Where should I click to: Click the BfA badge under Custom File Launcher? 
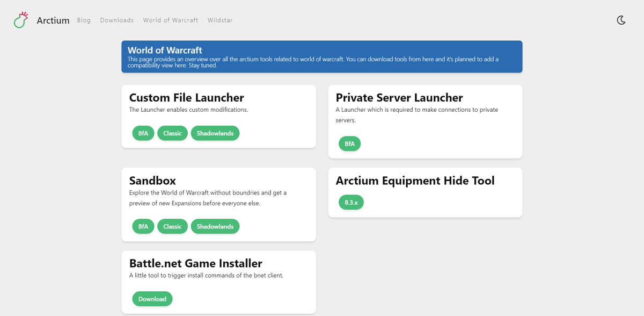pyautogui.click(x=143, y=133)
